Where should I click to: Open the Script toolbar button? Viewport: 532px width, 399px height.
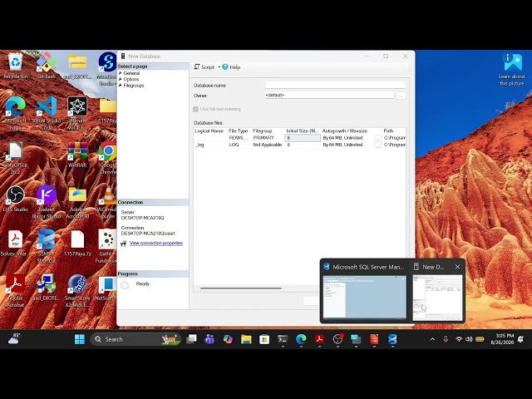tap(204, 66)
